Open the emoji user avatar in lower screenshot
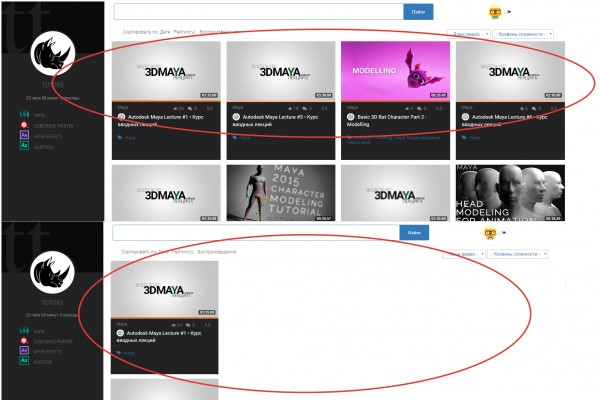 tap(490, 233)
